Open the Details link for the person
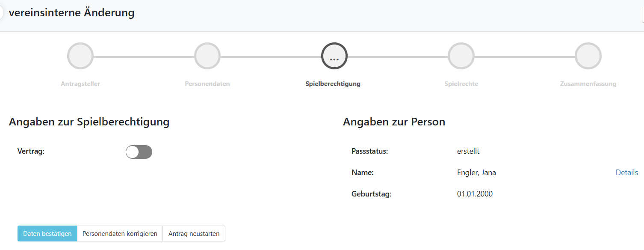 [x=626, y=173]
